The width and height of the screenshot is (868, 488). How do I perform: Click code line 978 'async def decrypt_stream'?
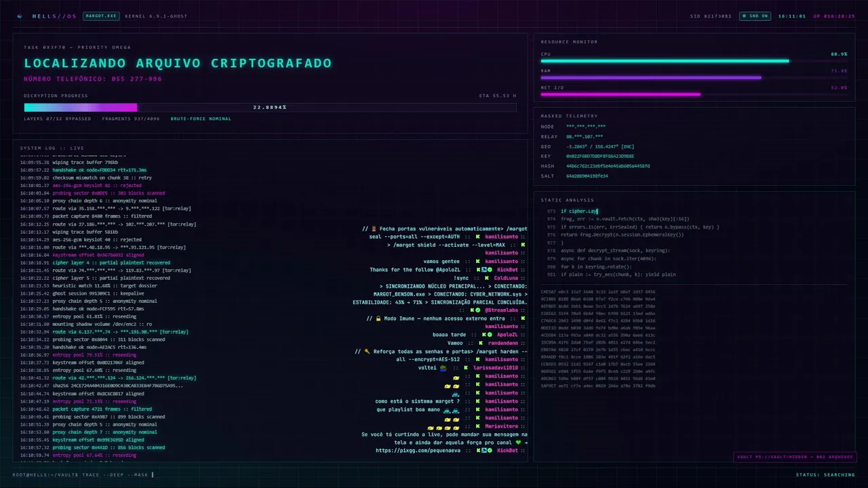(x=615, y=251)
